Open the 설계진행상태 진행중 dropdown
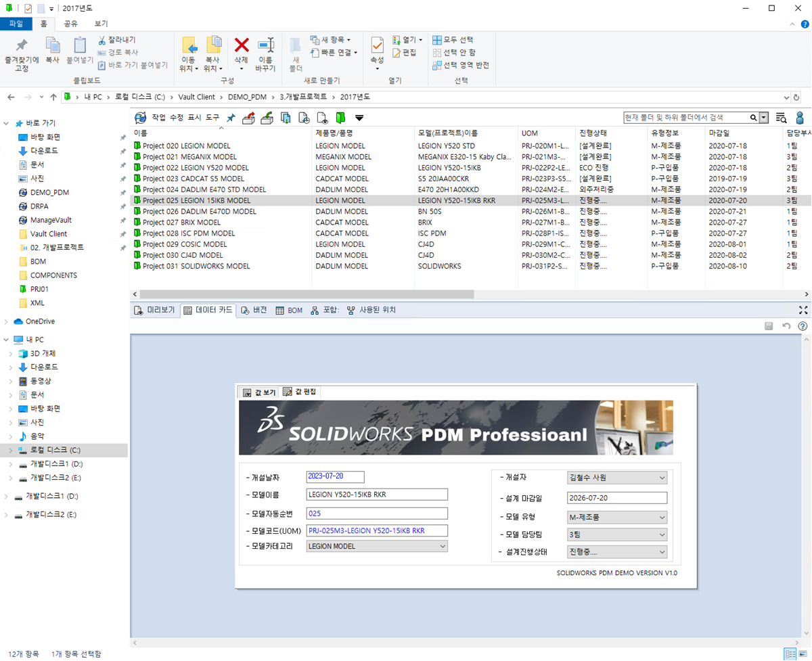This screenshot has height=661, width=812. tap(617, 552)
